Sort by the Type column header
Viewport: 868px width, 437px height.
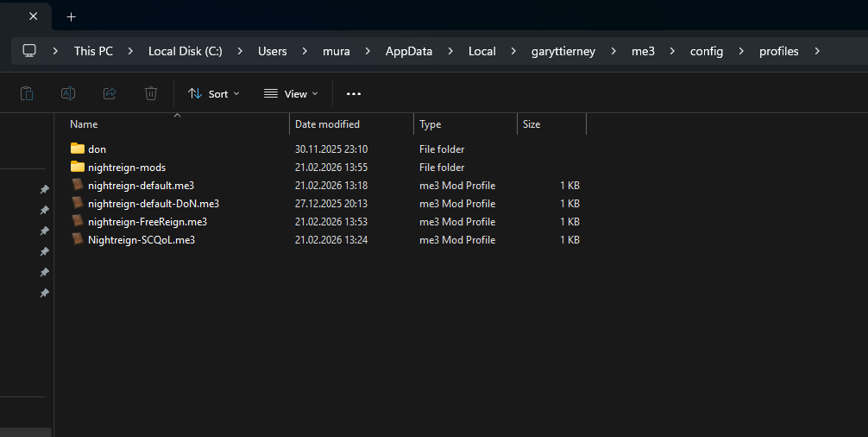[x=430, y=124]
